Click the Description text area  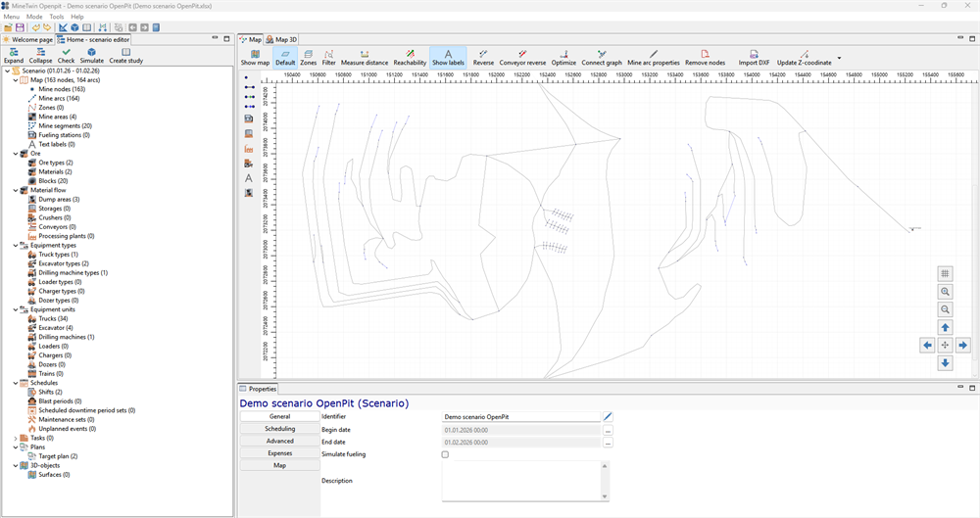(x=521, y=481)
